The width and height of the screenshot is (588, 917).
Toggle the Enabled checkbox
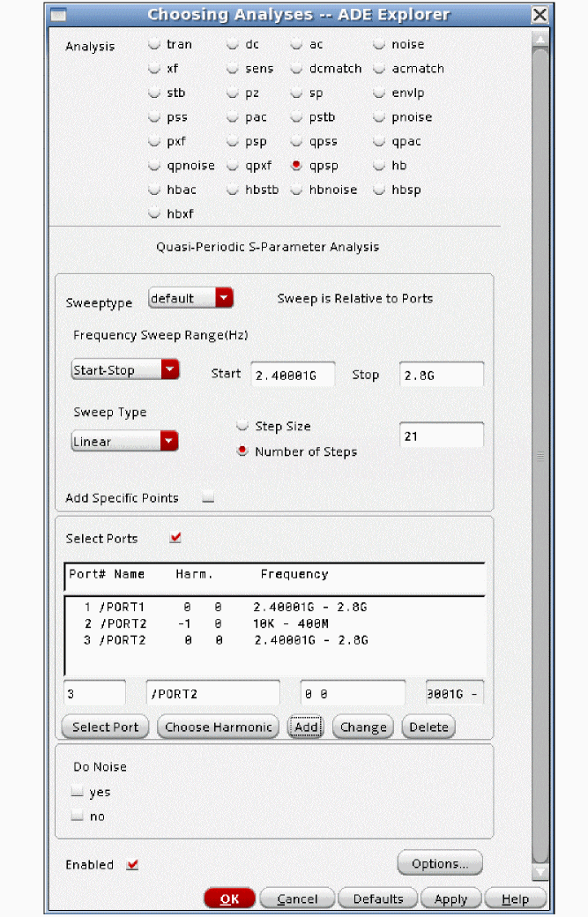(132, 865)
